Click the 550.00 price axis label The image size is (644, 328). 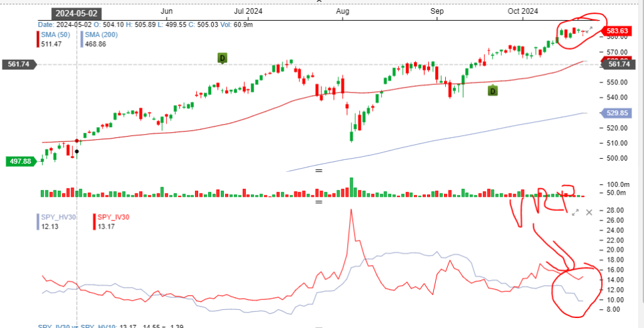618,82
